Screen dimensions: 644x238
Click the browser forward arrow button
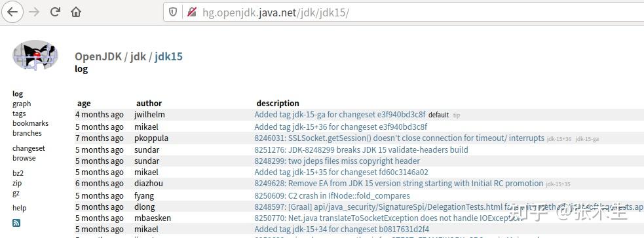34,12
